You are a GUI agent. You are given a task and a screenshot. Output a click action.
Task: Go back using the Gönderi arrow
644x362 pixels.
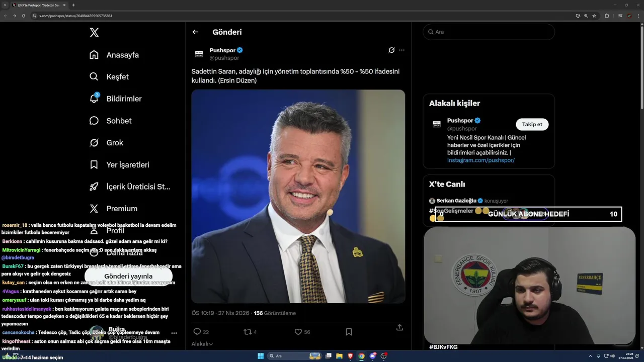coord(195,32)
